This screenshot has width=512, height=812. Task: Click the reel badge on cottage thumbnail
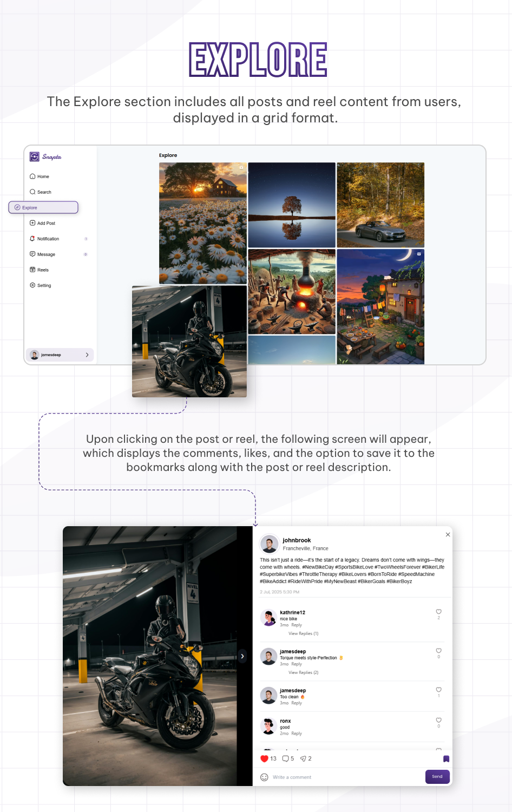pos(419,254)
